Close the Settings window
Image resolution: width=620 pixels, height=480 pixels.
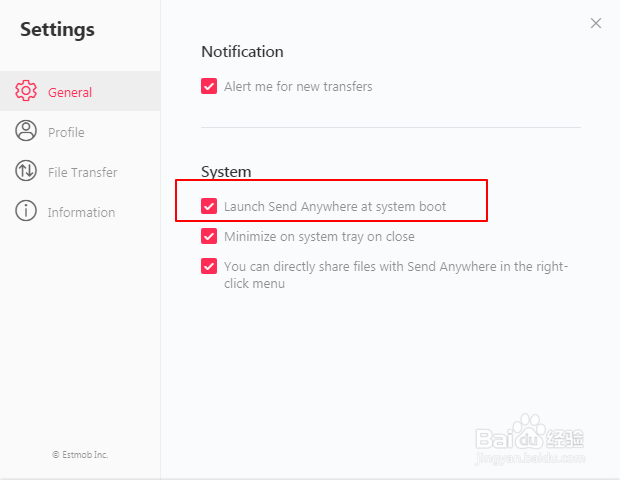596,23
